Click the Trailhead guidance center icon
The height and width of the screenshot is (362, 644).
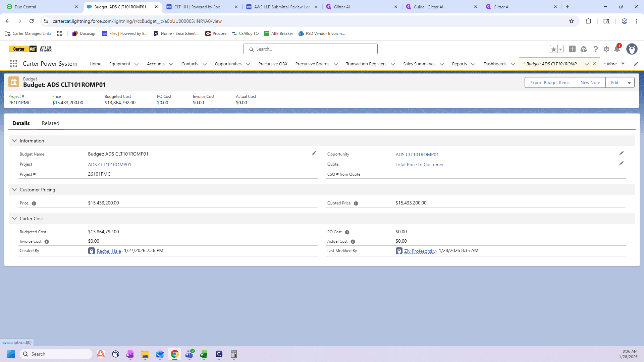pyautogui.click(x=584, y=49)
